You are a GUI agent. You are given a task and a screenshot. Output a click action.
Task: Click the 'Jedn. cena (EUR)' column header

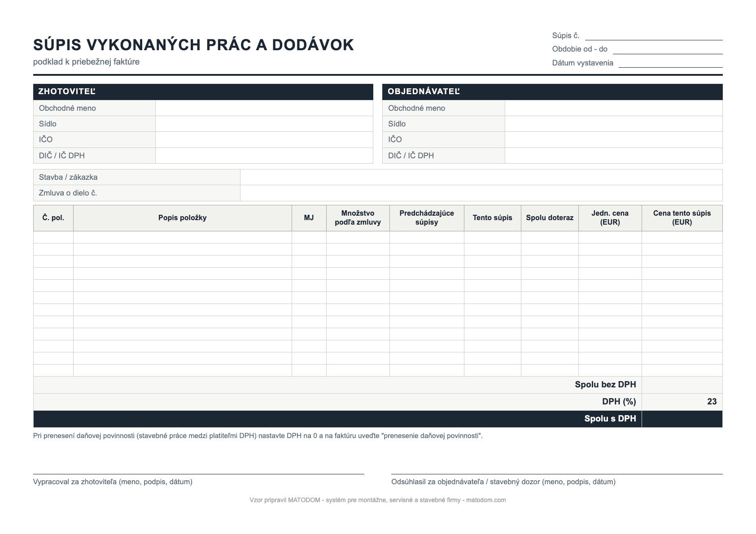point(610,218)
